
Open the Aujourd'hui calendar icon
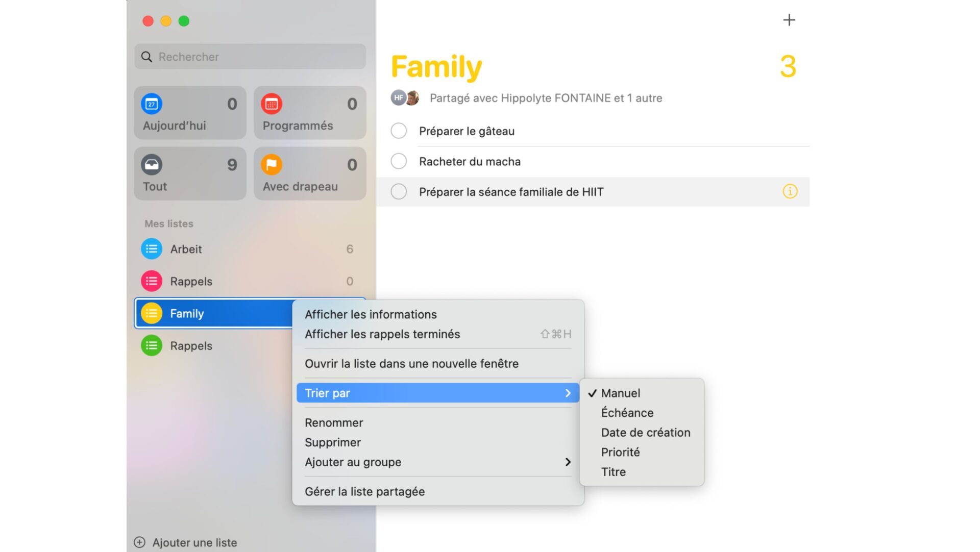click(152, 104)
